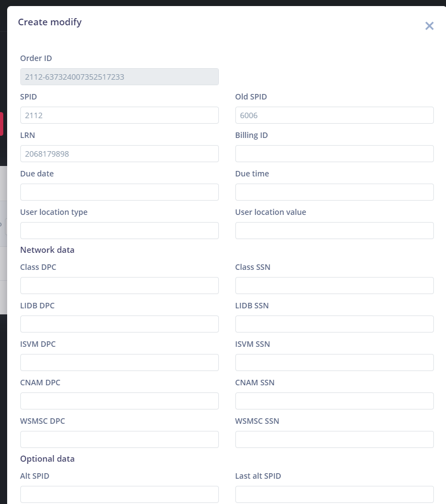Click the WSMSC SSN text box
The image size is (446, 504).
pos(334,440)
